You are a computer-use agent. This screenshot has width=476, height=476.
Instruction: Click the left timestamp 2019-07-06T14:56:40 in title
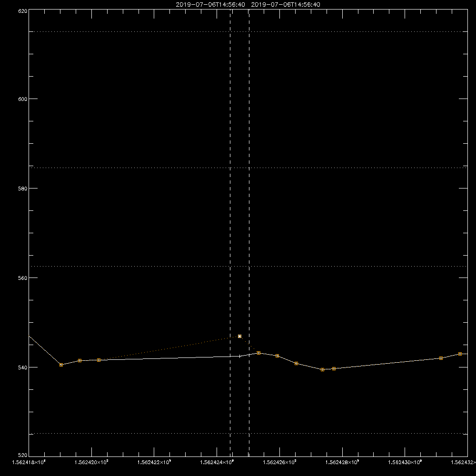tap(210, 5)
